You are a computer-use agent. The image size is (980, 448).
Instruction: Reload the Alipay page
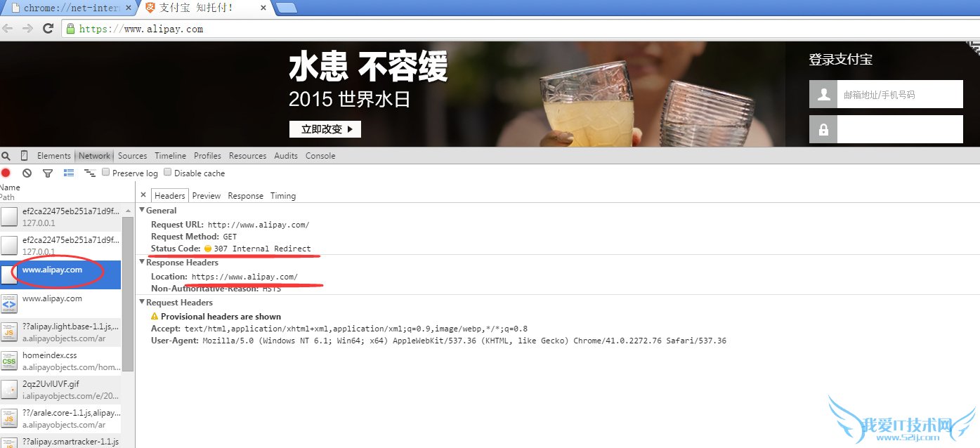click(x=48, y=29)
